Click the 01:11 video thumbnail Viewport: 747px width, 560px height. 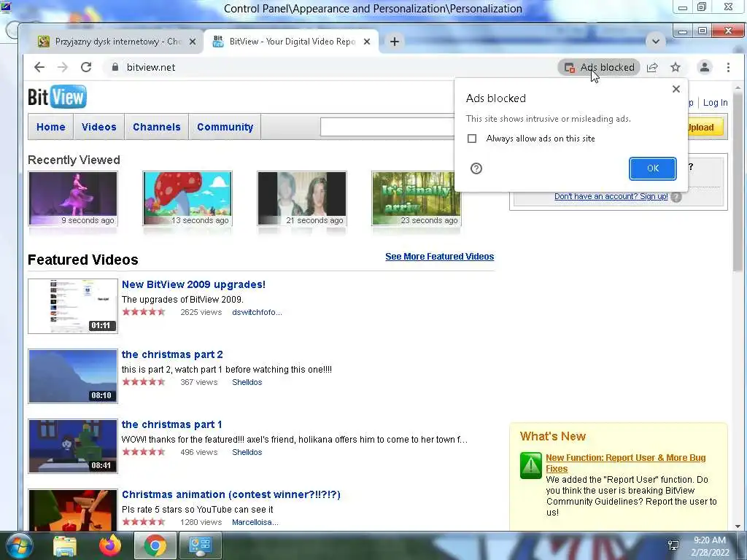[x=73, y=306]
